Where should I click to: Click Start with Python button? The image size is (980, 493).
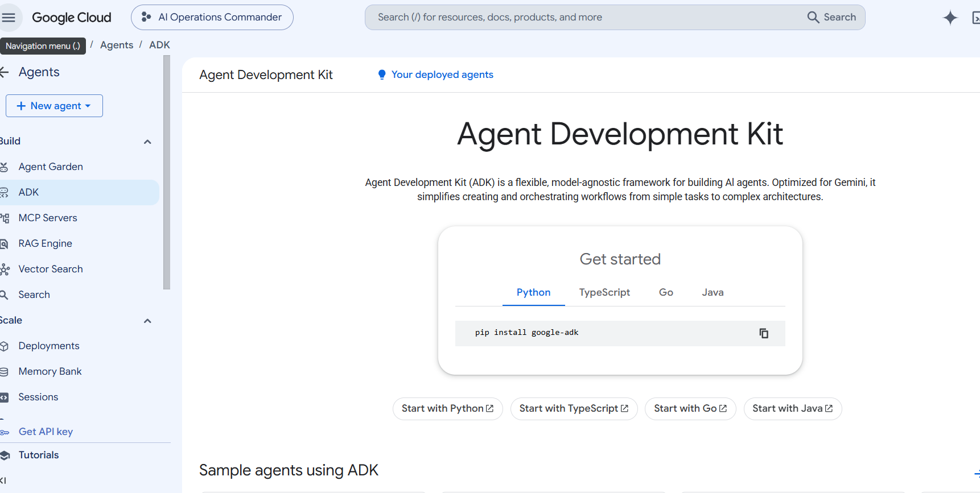pos(447,409)
